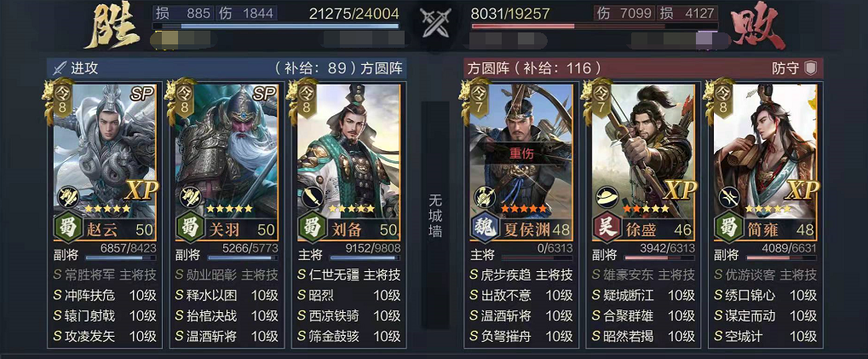The height and width of the screenshot is (359, 868).
Task: Click the crossed swords battle icon
Action: (433, 23)
